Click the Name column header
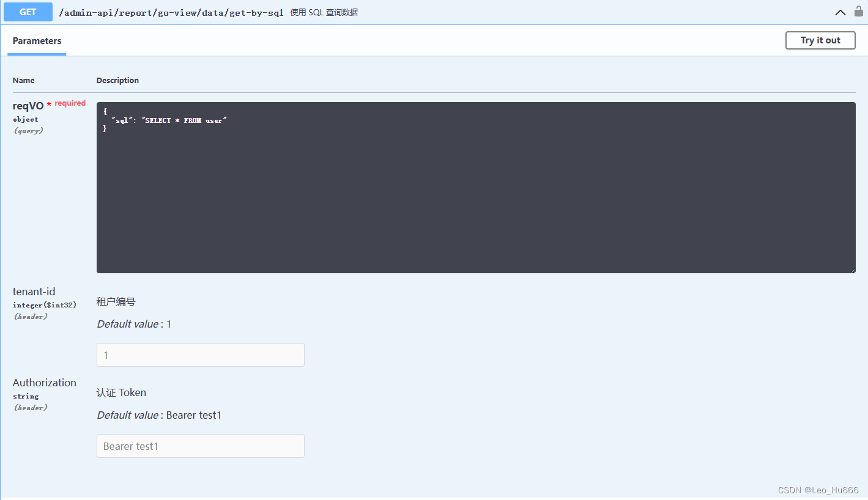This screenshot has width=868, height=500. click(x=23, y=80)
